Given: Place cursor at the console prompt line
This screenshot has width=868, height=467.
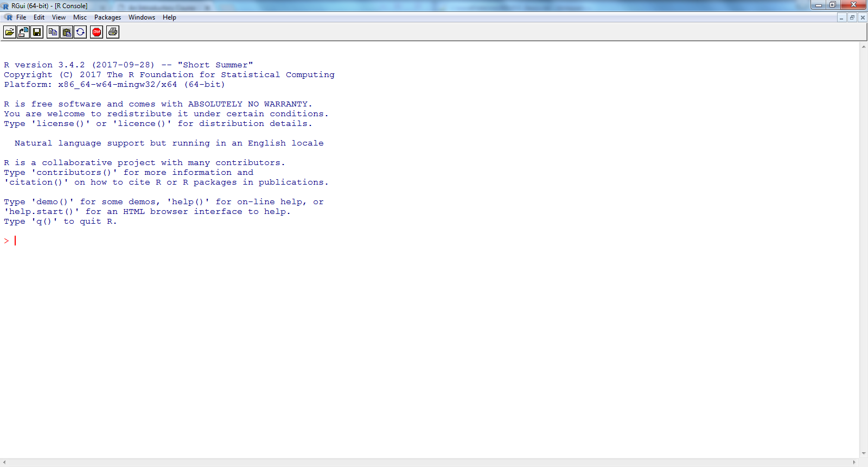Looking at the screenshot, I should (x=15, y=241).
